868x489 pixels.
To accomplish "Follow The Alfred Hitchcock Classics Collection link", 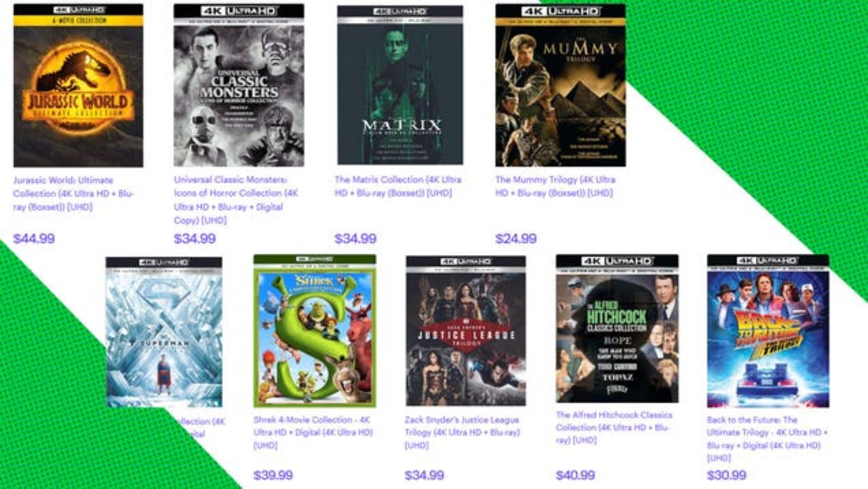I will (614, 427).
